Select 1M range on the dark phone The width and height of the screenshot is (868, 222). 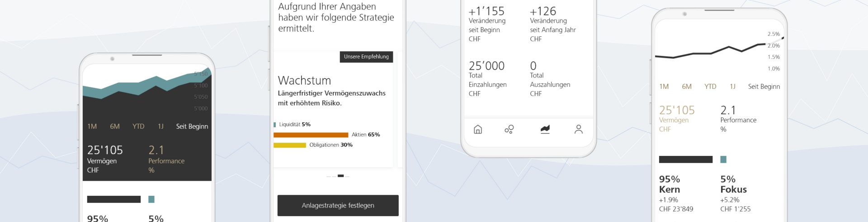tap(92, 126)
